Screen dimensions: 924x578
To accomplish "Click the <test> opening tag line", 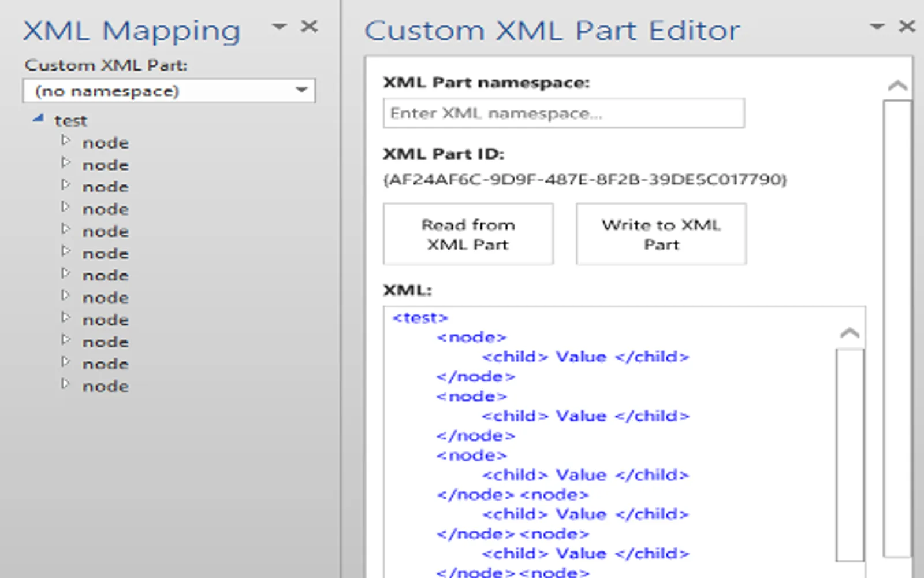I will [x=420, y=318].
